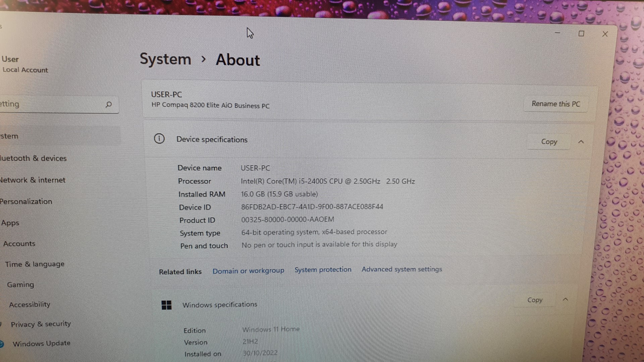Select the Product ID value 00325-80000-00000-AAOEM

tap(287, 220)
